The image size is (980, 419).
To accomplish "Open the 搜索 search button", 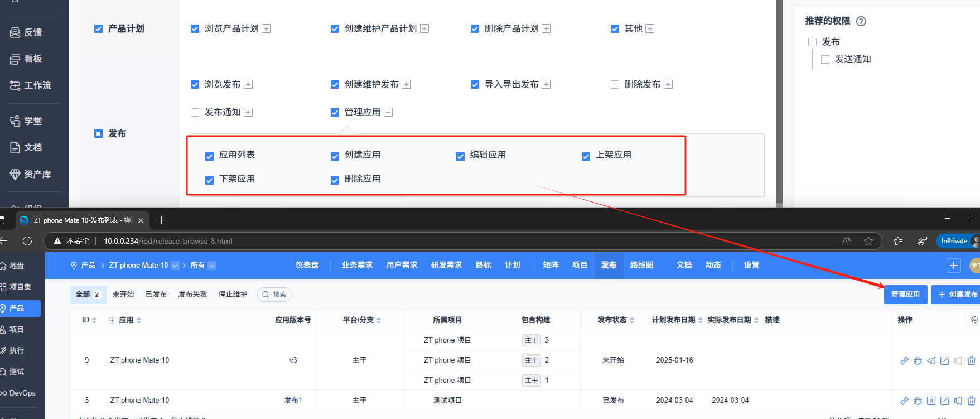I will (274, 295).
